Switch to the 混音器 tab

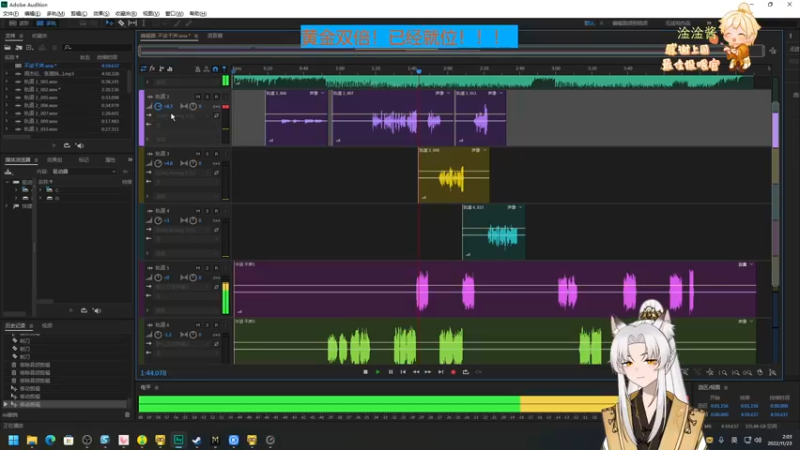[215, 36]
